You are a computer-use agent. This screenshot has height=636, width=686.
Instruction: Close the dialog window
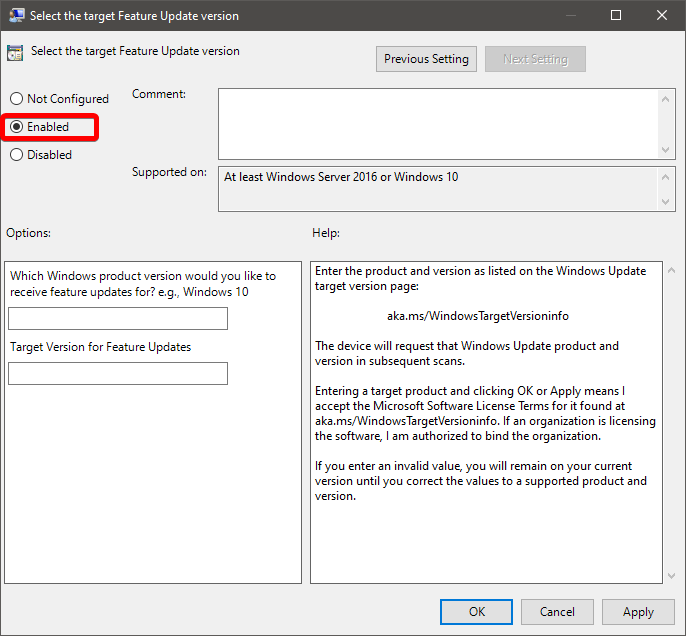pos(662,15)
